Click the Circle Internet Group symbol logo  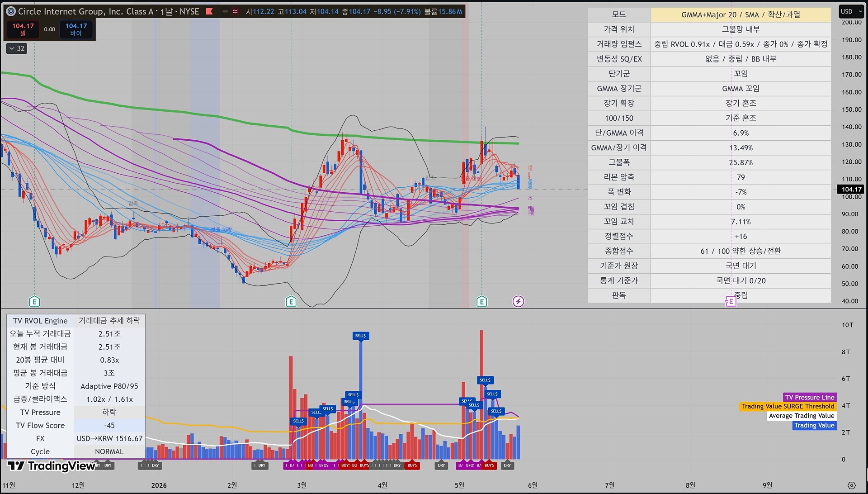(11, 11)
